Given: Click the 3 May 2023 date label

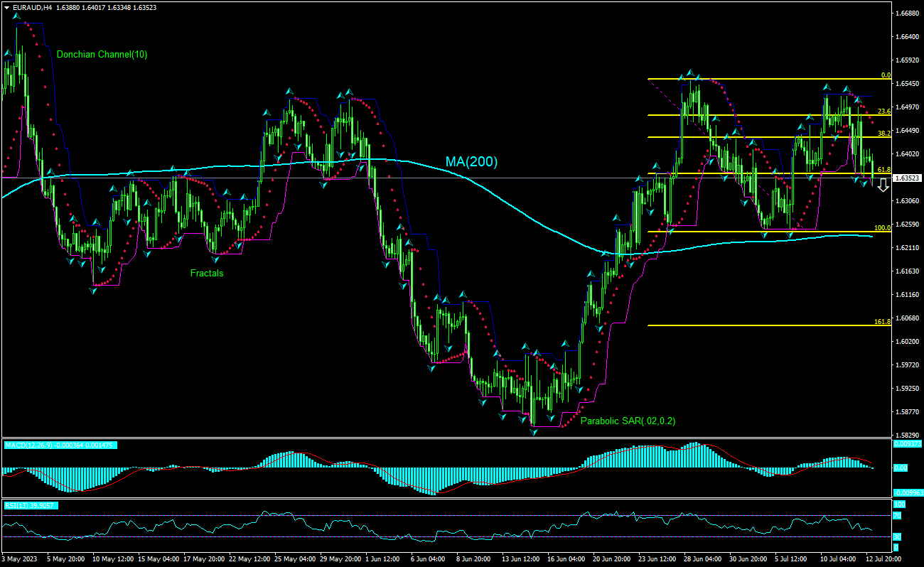Looking at the screenshot, I should point(20,559).
